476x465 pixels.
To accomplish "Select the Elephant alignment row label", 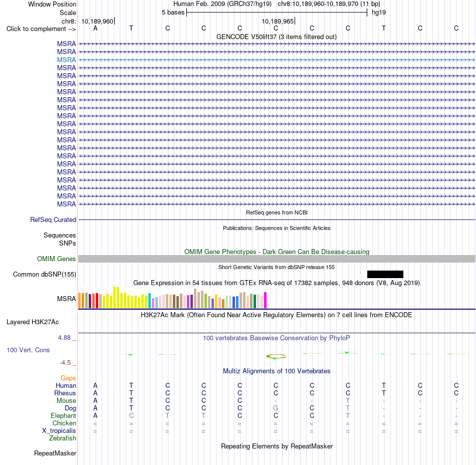I will [x=63, y=415].
